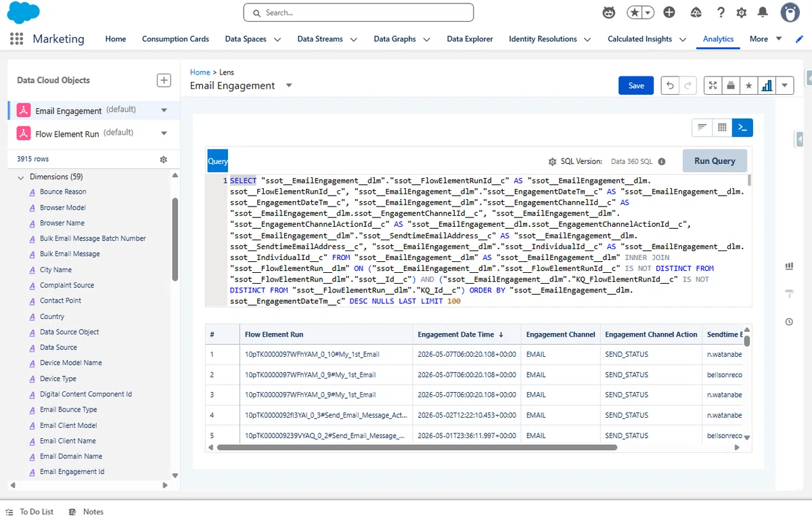This screenshot has width=812, height=522.
Task: Switch to table mode grid icon
Action: [722, 127]
